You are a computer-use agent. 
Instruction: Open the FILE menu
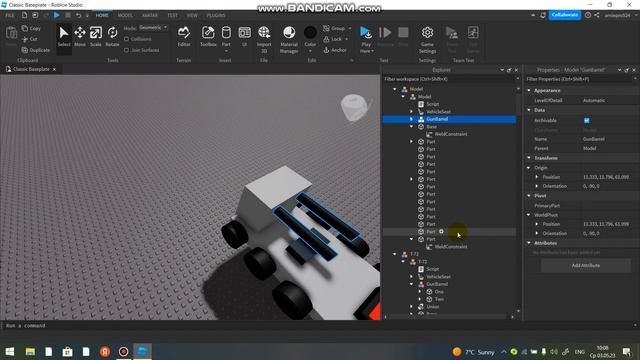tap(10, 15)
